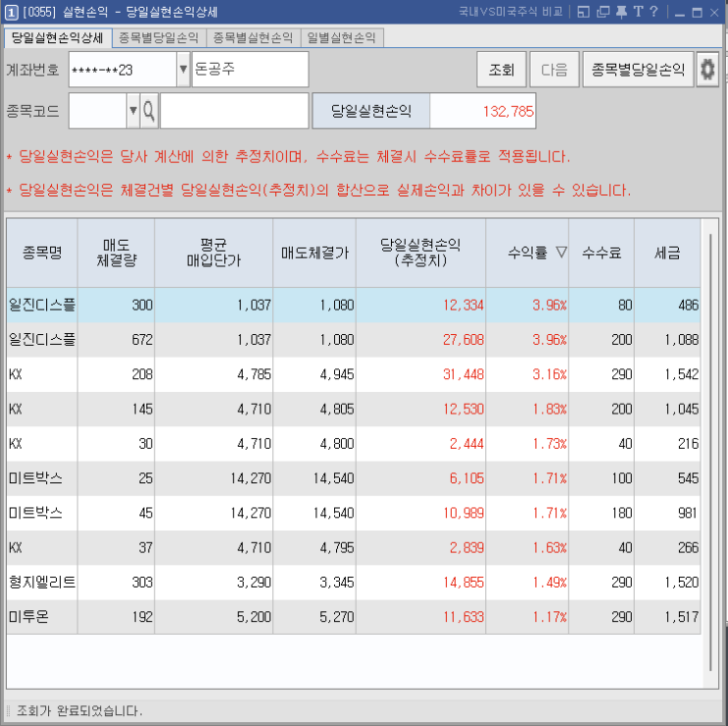Expand the stock code dropdown arrow
Image resolution: width=728 pixels, height=726 pixels.
coord(133,111)
